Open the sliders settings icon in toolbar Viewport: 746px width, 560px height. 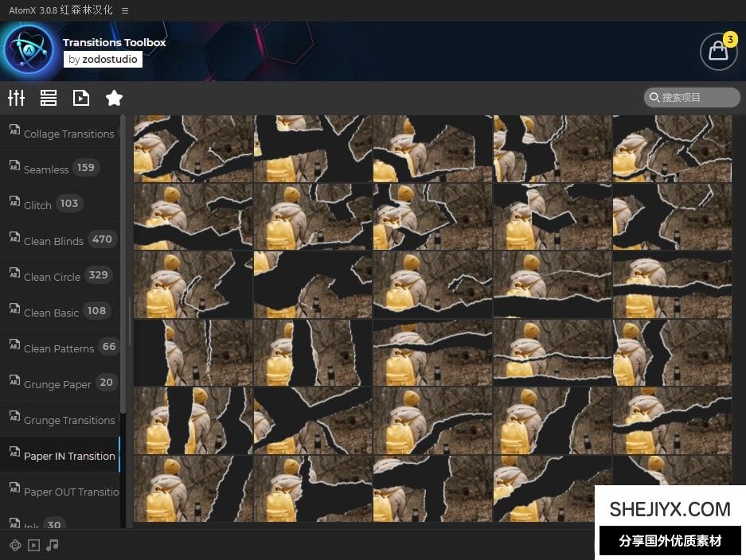pos(16,98)
